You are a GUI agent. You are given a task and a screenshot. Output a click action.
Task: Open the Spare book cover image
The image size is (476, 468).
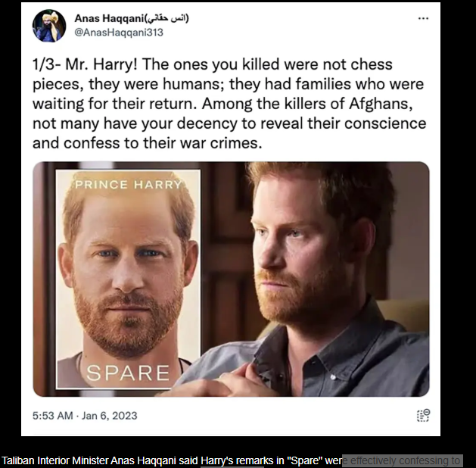click(x=128, y=280)
